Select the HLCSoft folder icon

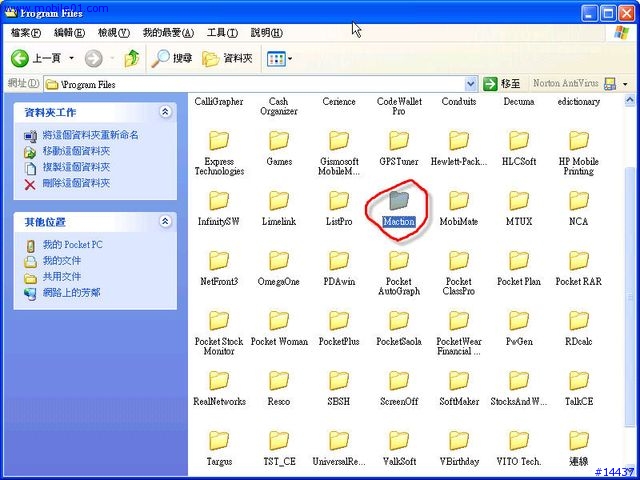click(x=519, y=140)
